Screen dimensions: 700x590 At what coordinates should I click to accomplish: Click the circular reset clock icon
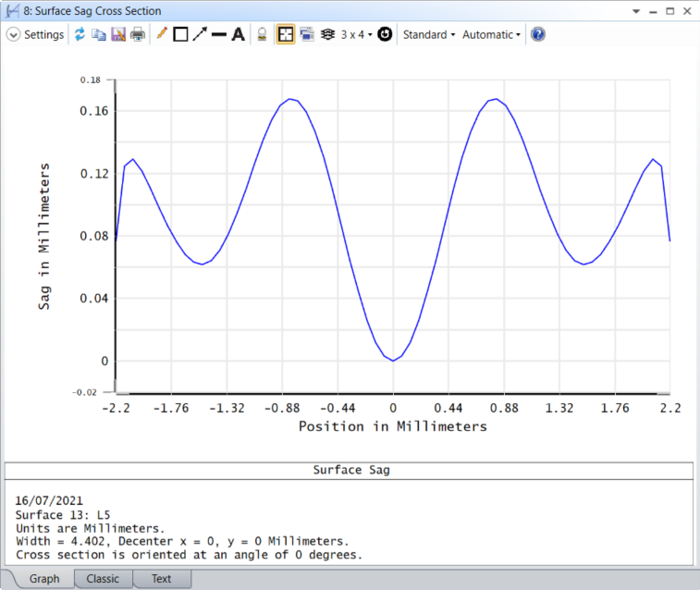pos(385,34)
